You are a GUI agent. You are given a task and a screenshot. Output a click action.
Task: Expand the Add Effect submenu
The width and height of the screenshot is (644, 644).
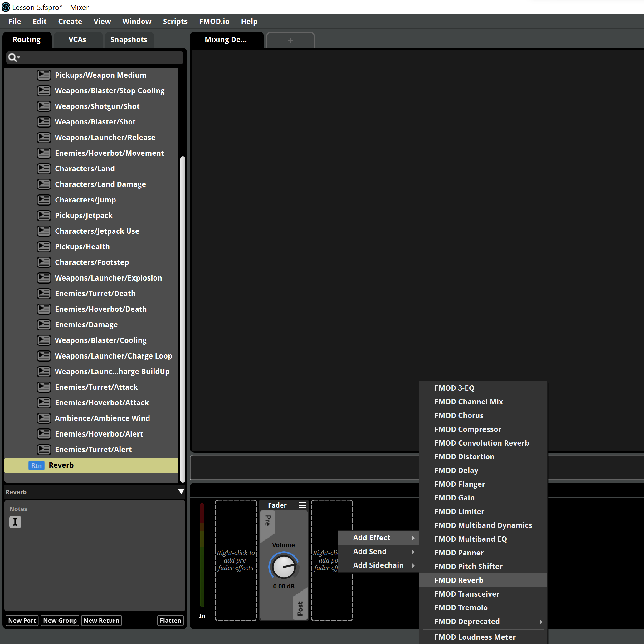tap(379, 538)
